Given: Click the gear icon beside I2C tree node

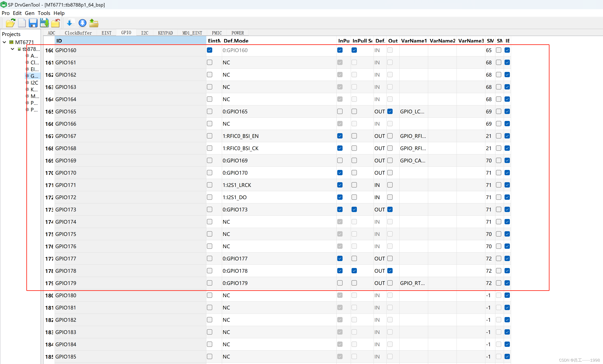Looking at the screenshot, I should (x=27, y=83).
